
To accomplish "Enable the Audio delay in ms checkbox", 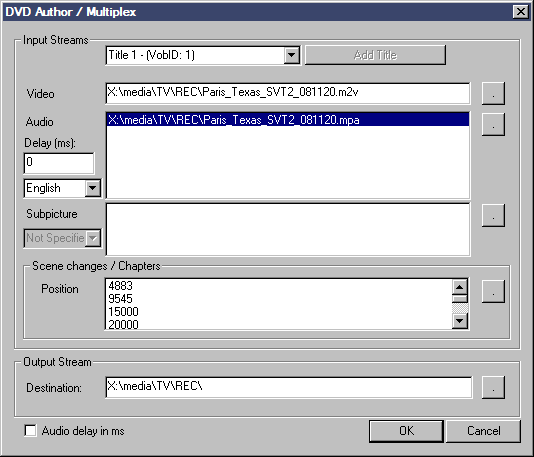I will [31, 430].
